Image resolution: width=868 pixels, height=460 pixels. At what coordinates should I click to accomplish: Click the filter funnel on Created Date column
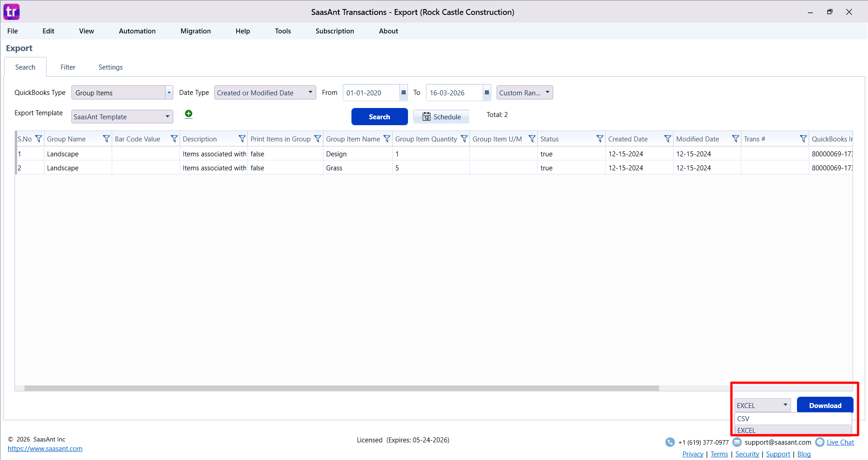(668, 139)
